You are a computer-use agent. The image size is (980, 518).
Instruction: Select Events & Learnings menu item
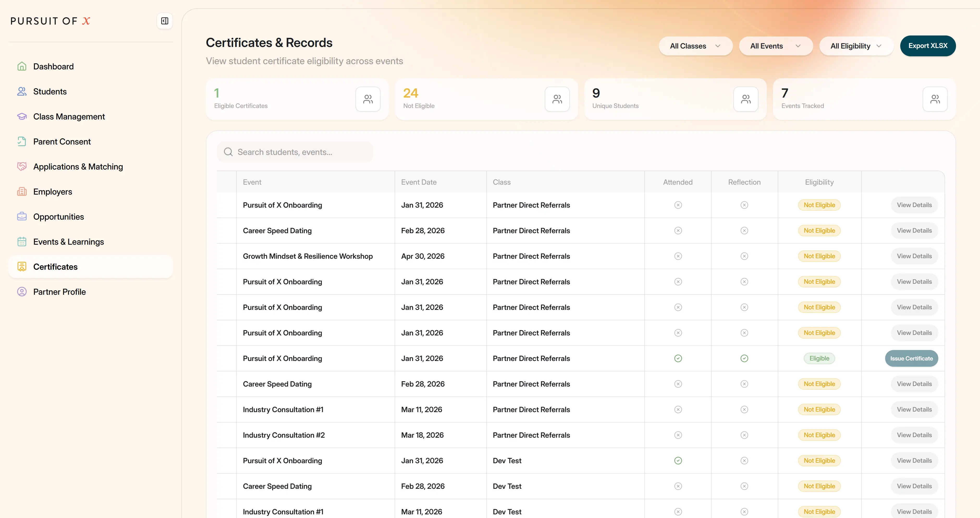coord(90,242)
